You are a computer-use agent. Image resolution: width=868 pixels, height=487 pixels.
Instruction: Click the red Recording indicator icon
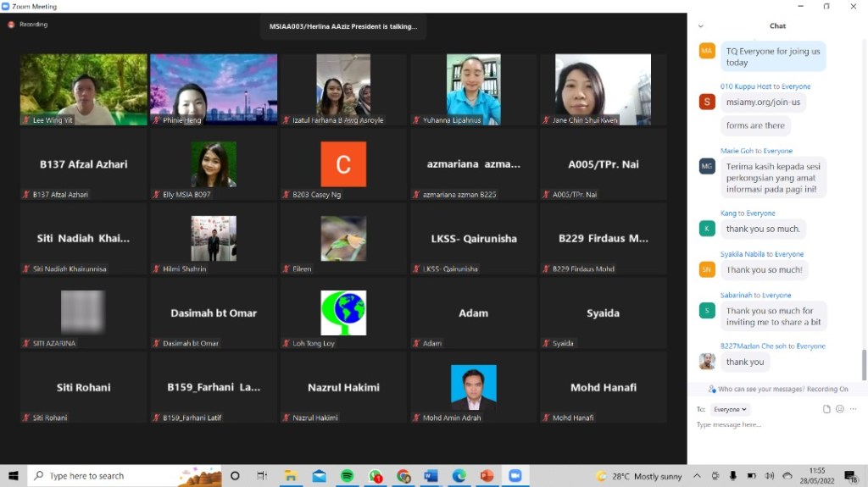pos(11,25)
